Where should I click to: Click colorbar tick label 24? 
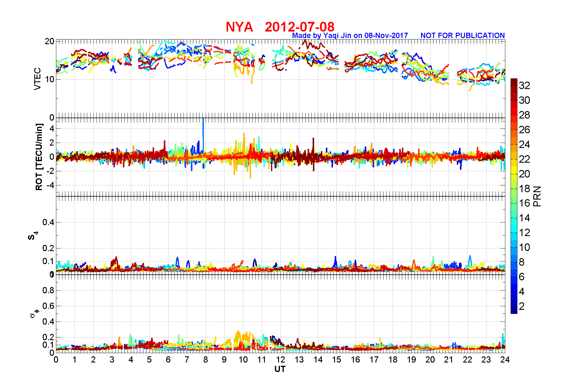tap(524, 144)
